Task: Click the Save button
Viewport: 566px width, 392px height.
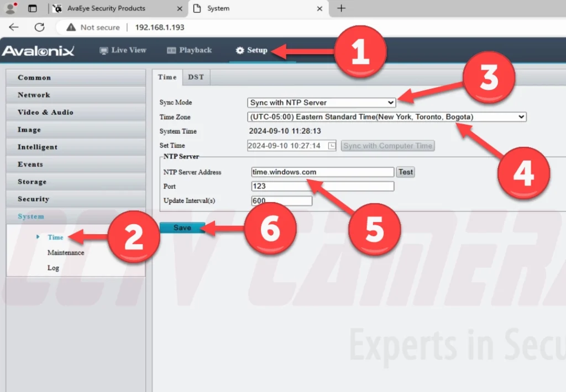Action: tap(182, 227)
